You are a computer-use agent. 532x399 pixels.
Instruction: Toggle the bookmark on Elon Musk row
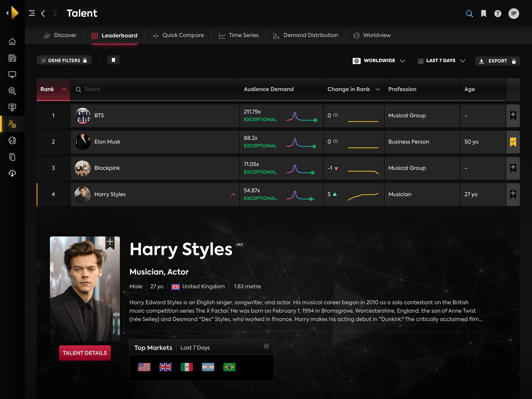pyautogui.click(x=513, y=142)
